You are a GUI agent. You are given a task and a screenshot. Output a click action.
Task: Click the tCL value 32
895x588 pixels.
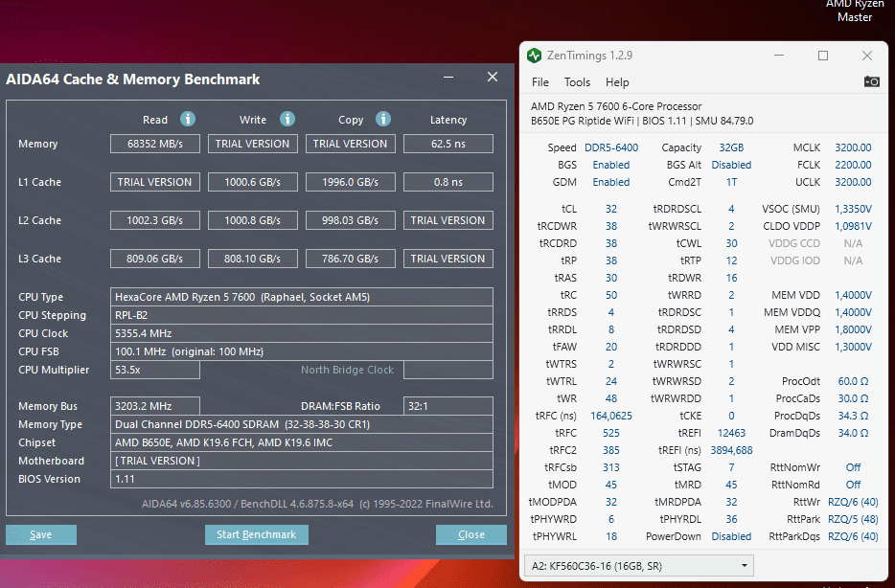(x=611, y=209)
